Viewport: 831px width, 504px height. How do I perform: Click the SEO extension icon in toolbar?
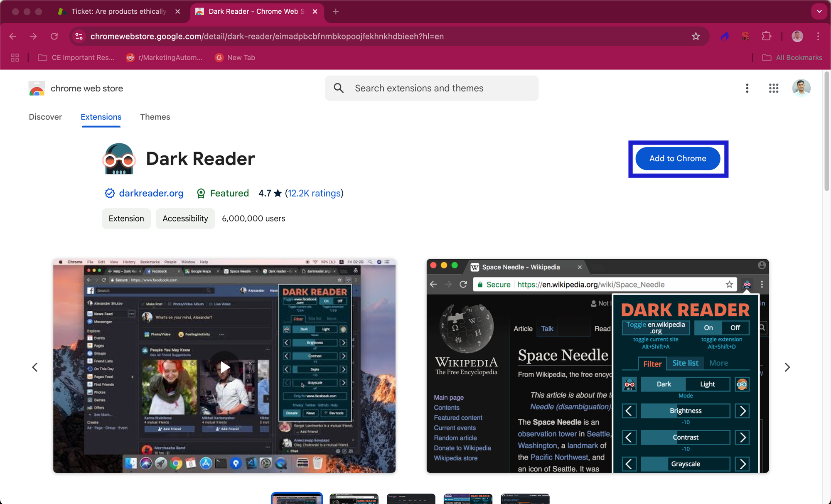coord(745,36)
